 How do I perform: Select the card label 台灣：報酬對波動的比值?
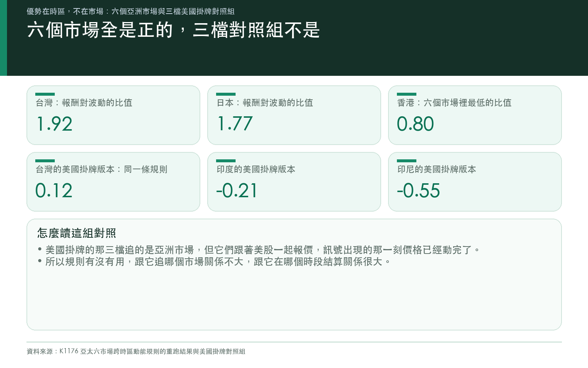(x=84, y=103)
